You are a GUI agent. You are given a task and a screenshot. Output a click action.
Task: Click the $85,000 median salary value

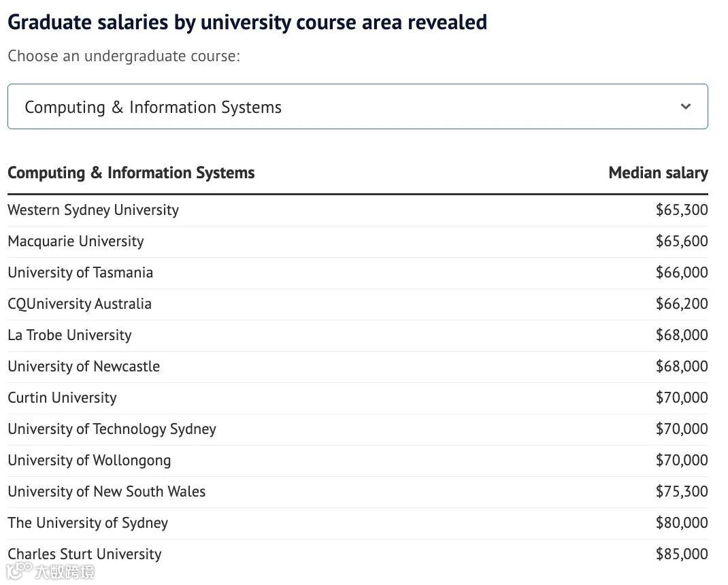pyautogui.click(x=681, y=554)
